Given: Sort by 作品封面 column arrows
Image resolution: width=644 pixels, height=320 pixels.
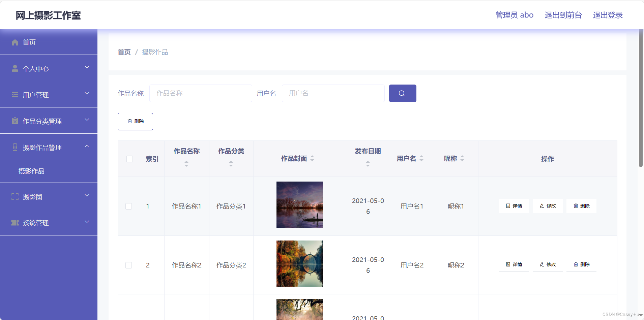Looking at the screenshot, I should 312,158.
